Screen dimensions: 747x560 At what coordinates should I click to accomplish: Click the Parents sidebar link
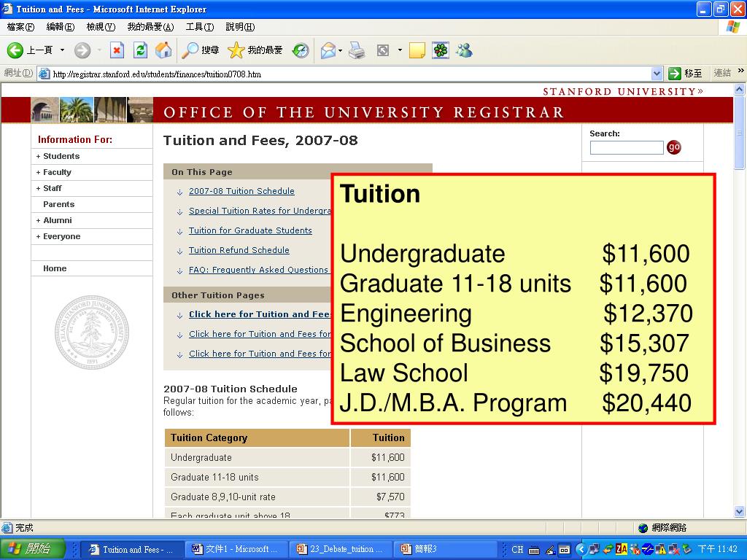58,204
